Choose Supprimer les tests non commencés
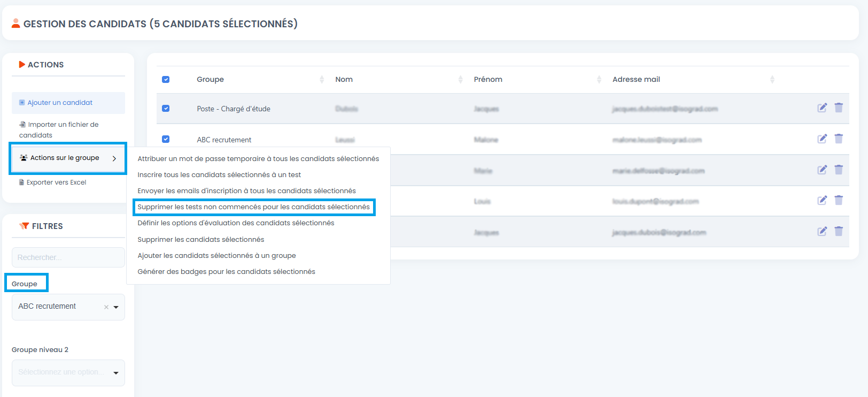Screen dimensions: 868x397 point(253,207)
